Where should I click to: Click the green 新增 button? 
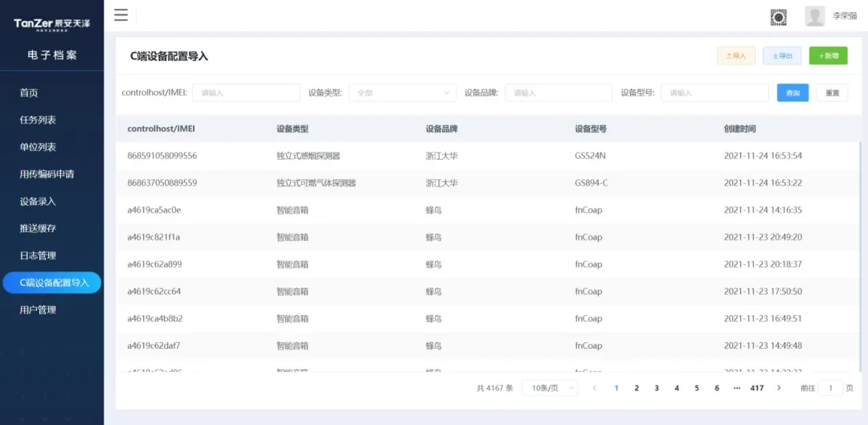(828, 55)
